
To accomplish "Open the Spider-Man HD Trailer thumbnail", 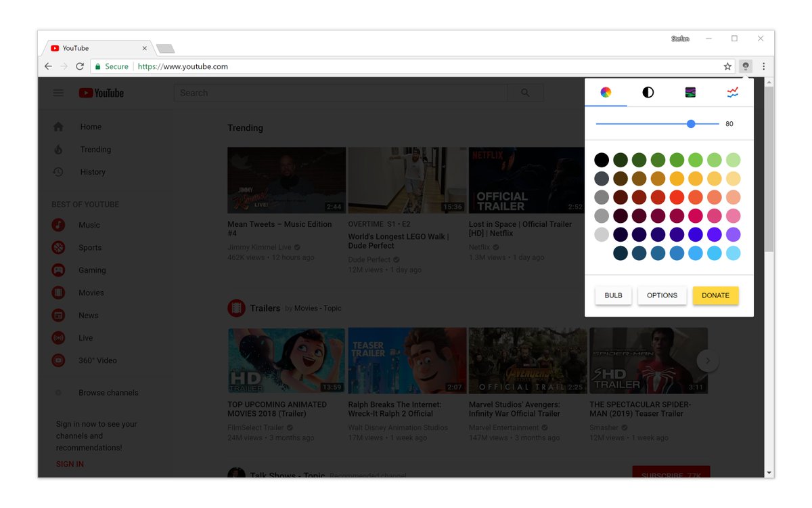I will coord(648,361).
